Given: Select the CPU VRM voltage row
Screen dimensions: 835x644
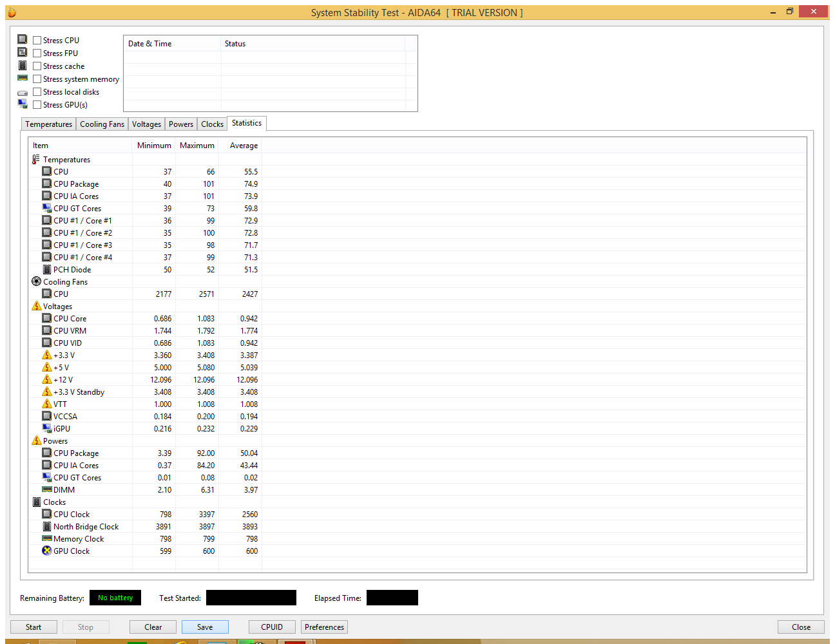Looking at the screenshot, I should coord(417,331).
